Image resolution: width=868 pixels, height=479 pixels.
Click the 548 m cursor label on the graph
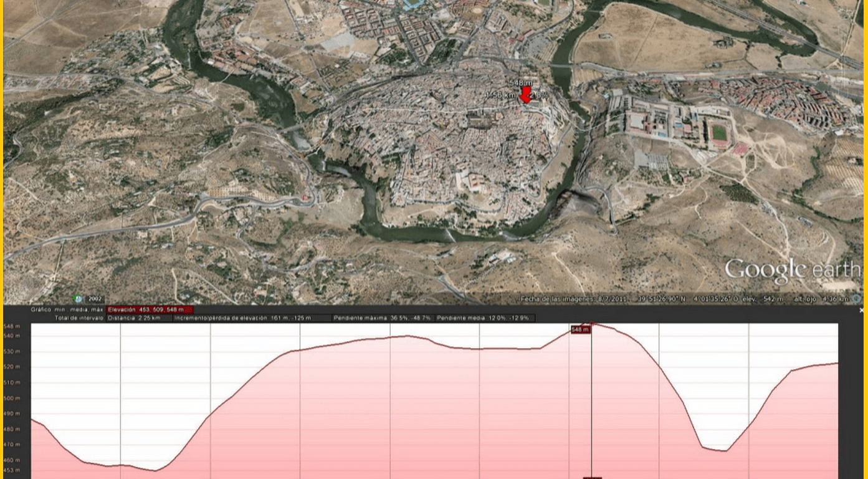click(579, 329)
